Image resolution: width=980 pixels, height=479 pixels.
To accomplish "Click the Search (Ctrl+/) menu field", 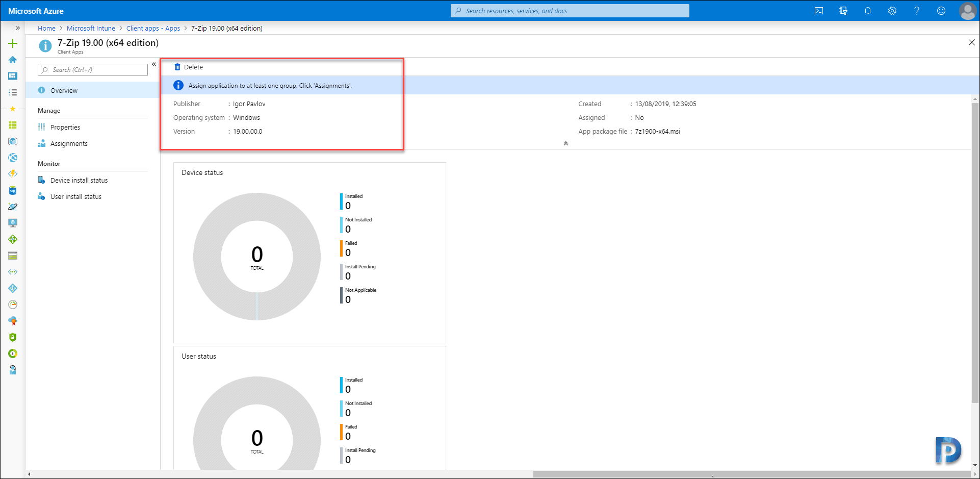I will click(93, 70).
